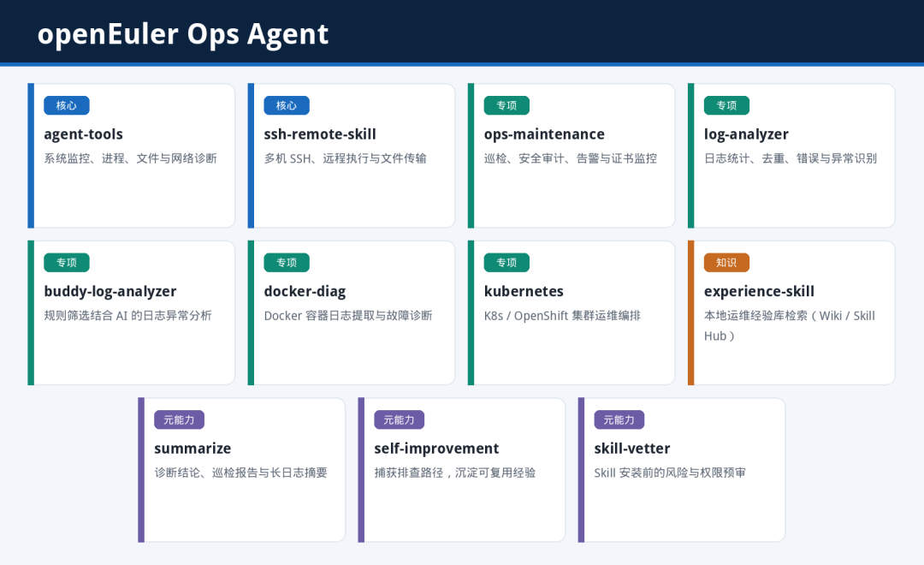
Task: Select text 巡检、安全审计、告警与证书监控
Action: pyautogui.click(x=571, y=158)
